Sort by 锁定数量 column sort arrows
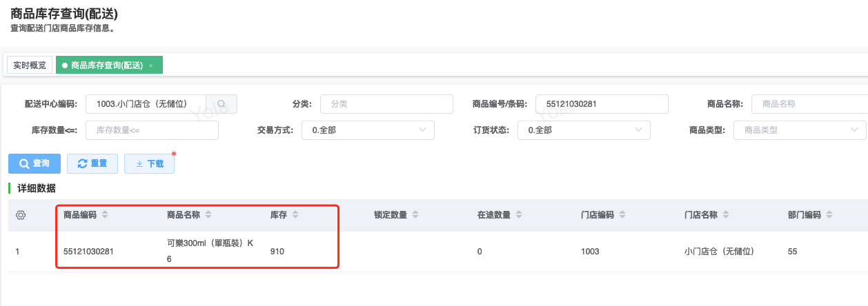The width and height of the screenshot is (868, 306). (x=415, y=215)
